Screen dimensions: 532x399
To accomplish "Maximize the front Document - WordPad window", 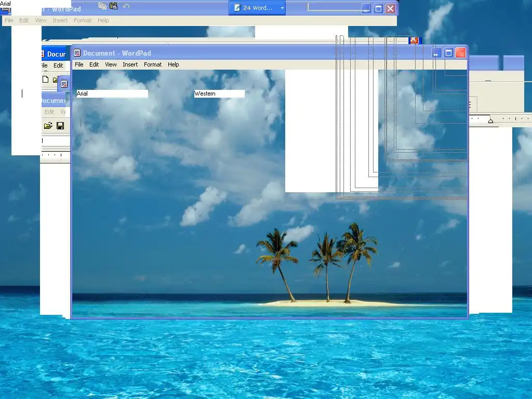I will (x=448, y=53).
